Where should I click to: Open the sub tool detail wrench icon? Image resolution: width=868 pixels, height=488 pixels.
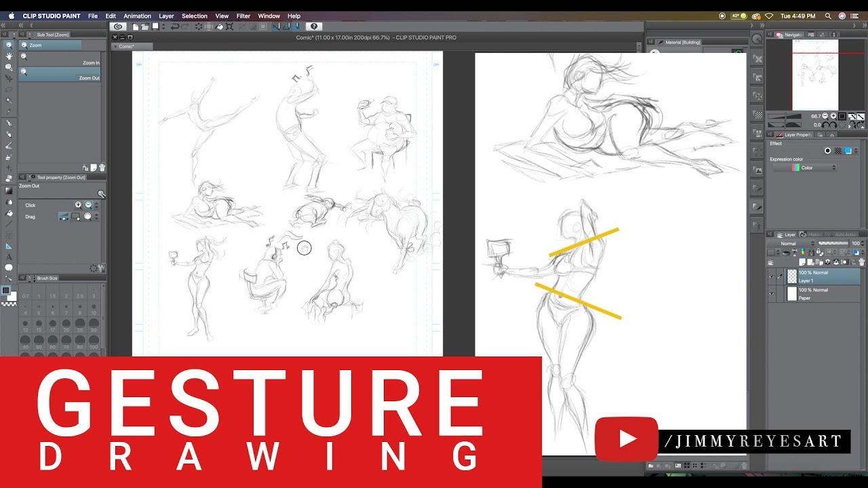pyautogui.click(x=102, y=268)
